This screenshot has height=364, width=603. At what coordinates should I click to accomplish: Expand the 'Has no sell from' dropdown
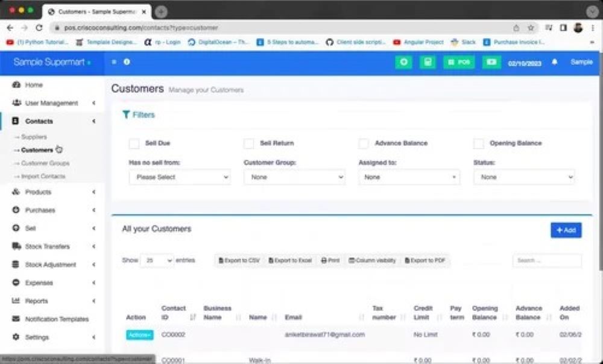coord(179,177)
